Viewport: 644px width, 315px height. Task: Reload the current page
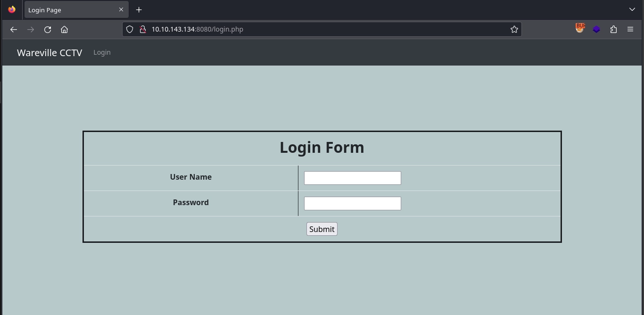point(48,29)
